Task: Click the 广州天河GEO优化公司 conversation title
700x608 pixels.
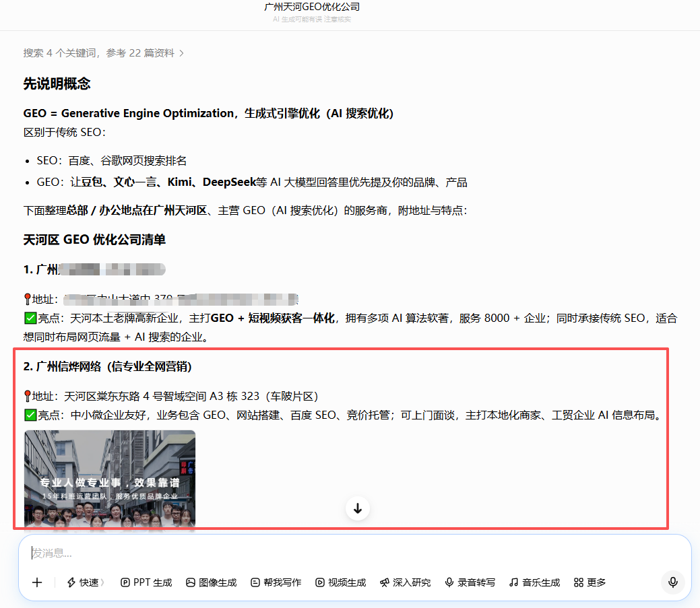Action: (x=312, y=7)
